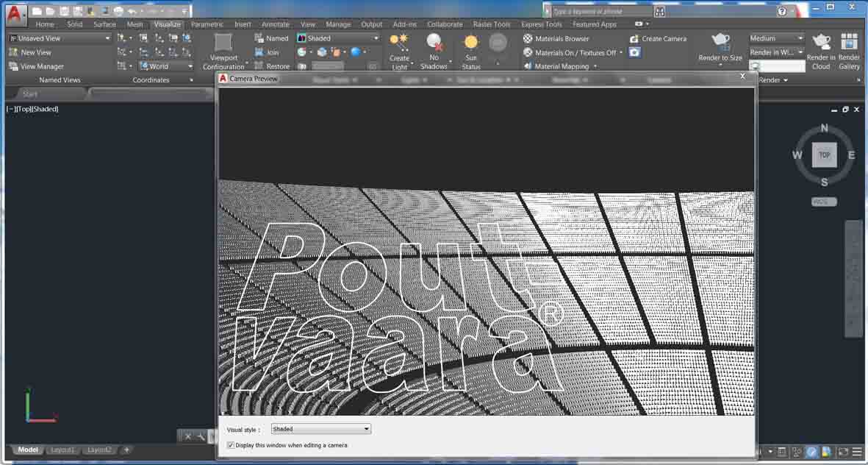Switch to the Surface ribbon tab
This screenshot has height=465, width=868.
(104, 24)
